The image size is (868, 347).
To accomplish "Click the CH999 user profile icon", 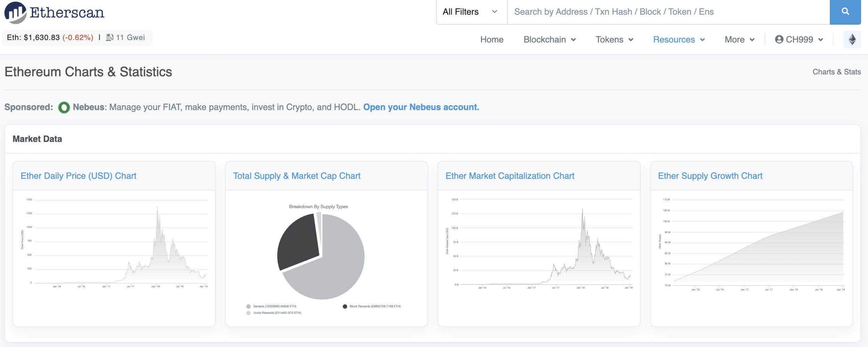I will pyautogui.click(x=779, y=40).
